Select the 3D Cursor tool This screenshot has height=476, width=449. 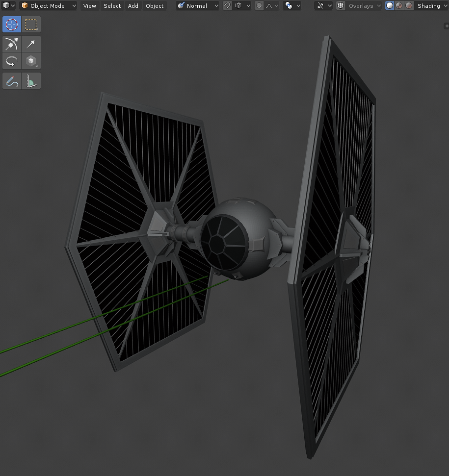tap(12, 25)
